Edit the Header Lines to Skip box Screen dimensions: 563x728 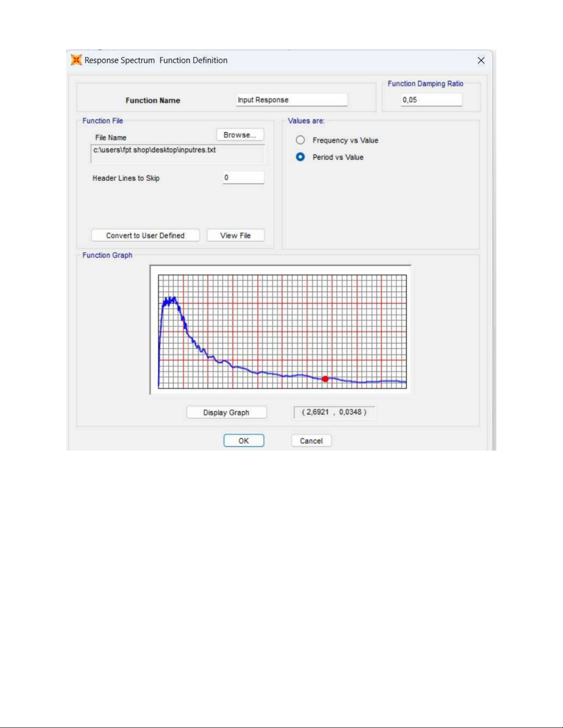click(x=244, y=178)
